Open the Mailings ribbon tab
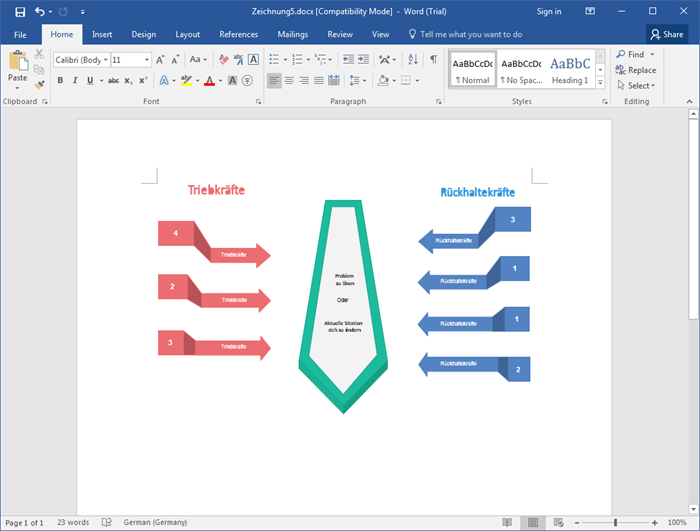Image resolution: width=700 pixels, height=531 pixels. pyautogui.click(x=293, y=34)
